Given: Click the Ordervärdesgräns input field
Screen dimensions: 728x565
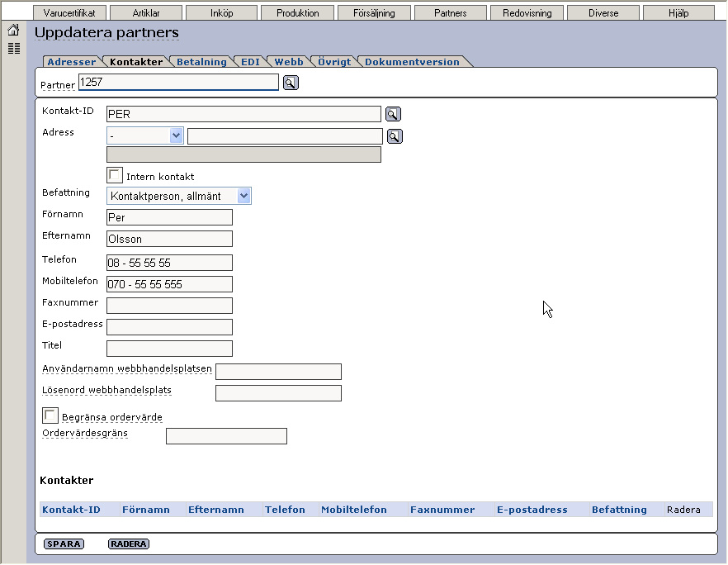Looking at the screenshot, I should pyautogui.click(x=226, y=436).
